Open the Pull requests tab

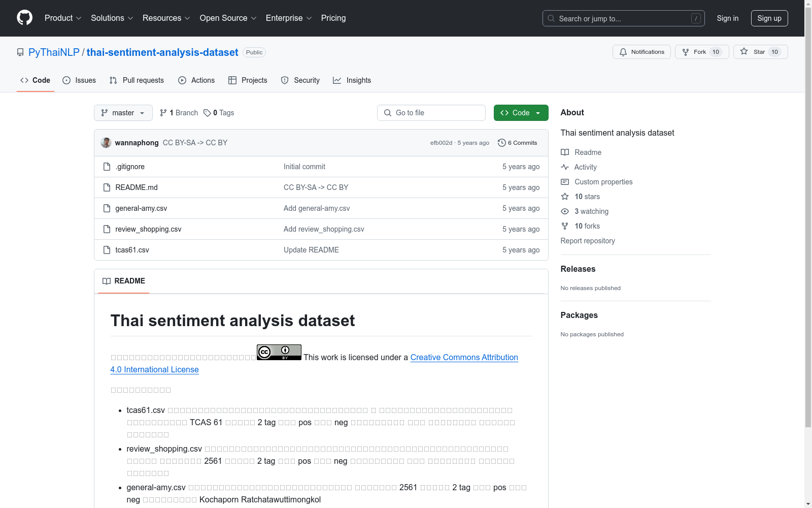(x=137, y=80)
